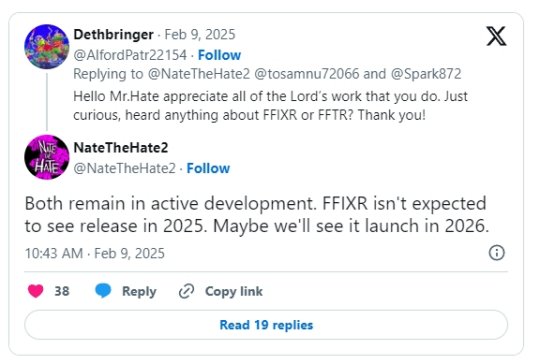Follow the Dethbringer account
The width and height of the screenshot is (540, 364).
(x=219, y=55)
